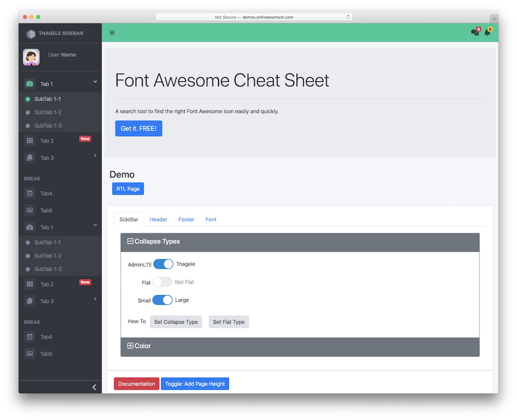Expand the upper Tab 3 chevron arrow
Viewport: 517px width, 420px height.
[x=95, y=156]
